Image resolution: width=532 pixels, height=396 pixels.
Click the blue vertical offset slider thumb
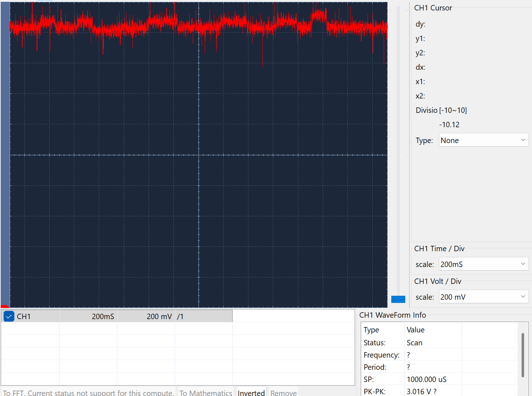398,299
